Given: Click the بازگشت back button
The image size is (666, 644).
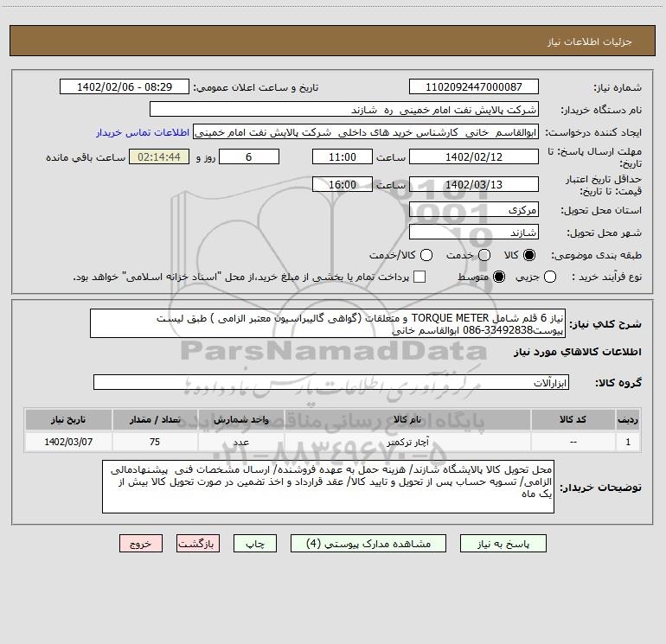Looking at the screenshot, I should coord(198,544).
